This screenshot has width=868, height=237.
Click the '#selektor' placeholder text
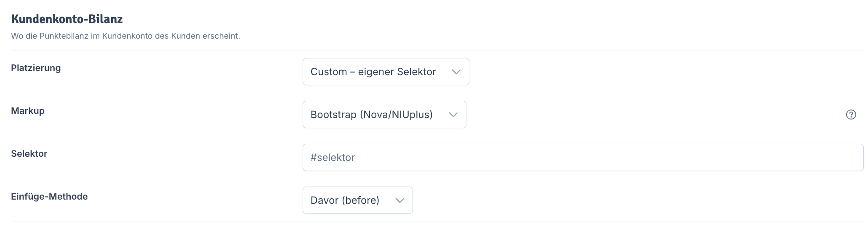click(x=333, y=158)
